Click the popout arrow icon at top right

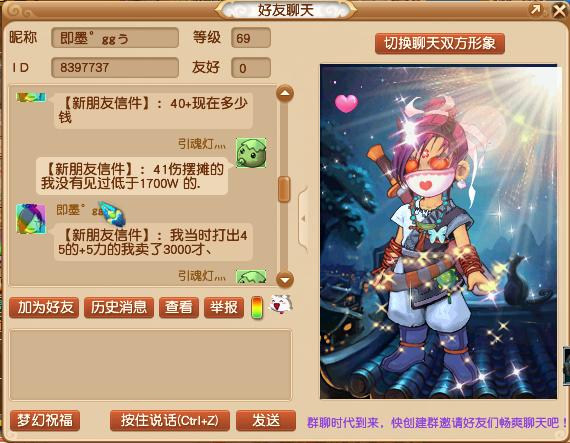[x=535, y=10]
